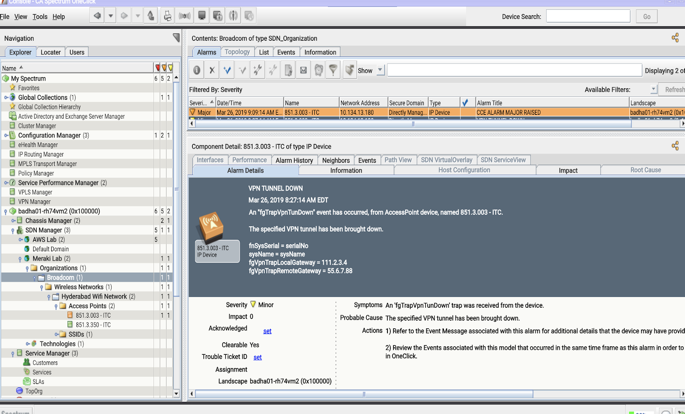Switch to the Users tab
Image resolution: width=685 pixels, height=414 pixels.
click(x=77, y=52)
